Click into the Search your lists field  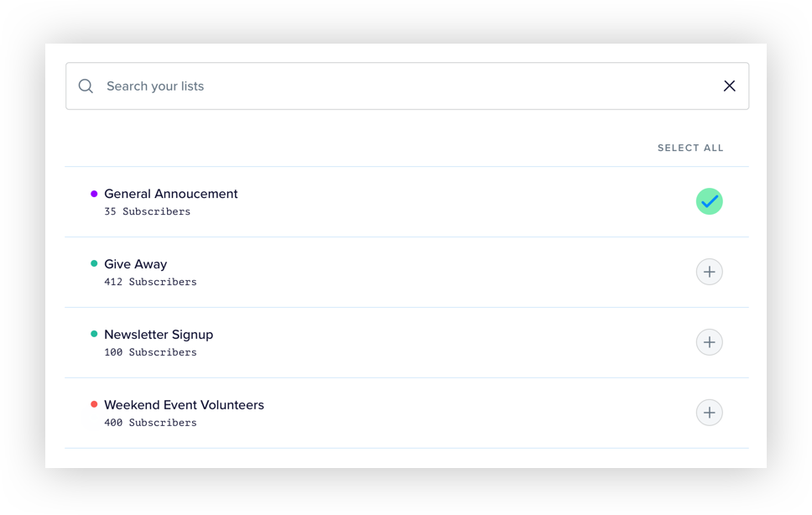pyautogui.click(x=403, y=86)
